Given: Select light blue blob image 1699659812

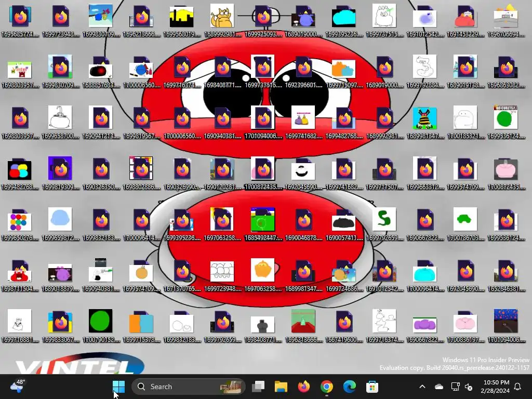Looking at the screenshot, I should click(60, 224).
